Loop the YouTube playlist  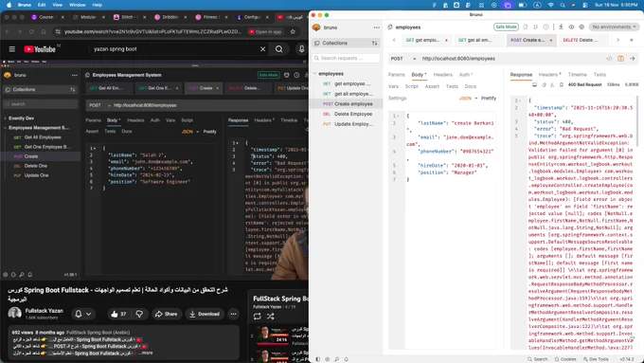(x=257, y=317)
